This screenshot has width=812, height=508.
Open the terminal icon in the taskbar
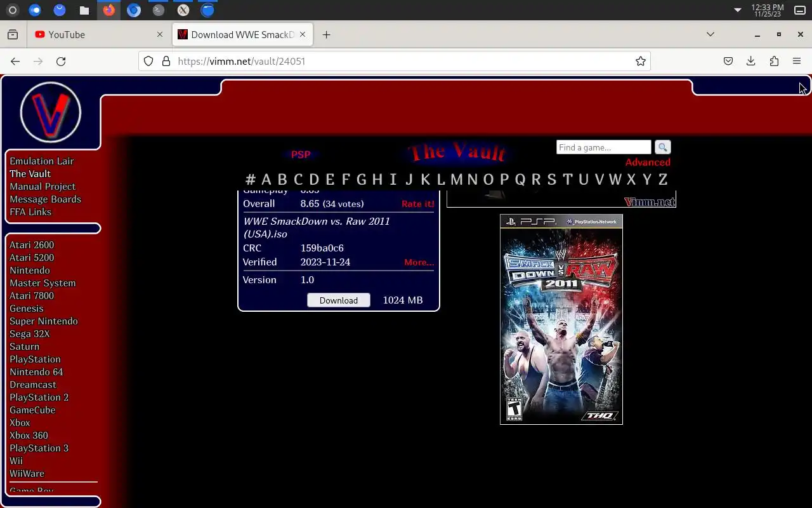coord(159,10)
